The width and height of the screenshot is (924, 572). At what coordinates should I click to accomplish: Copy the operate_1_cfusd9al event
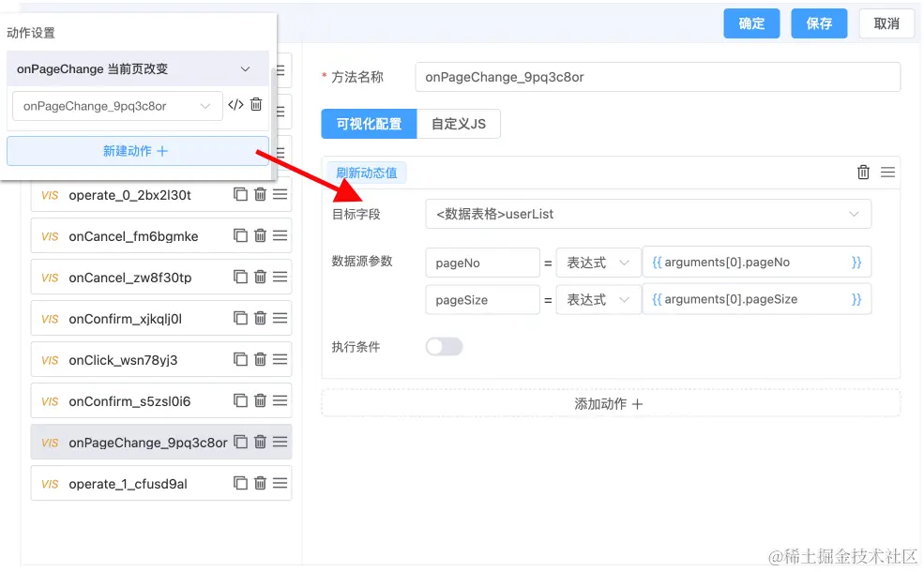[x=241, y=483]
